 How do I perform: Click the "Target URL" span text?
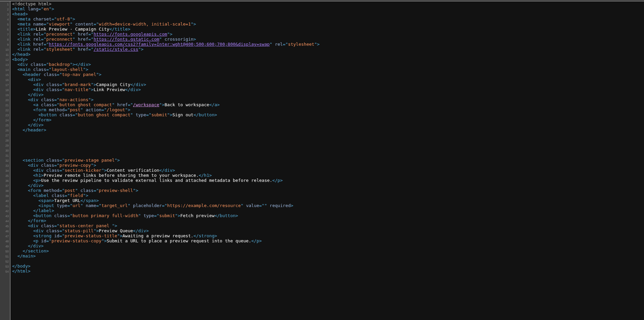pyautogui.click(x=67, y=201)
